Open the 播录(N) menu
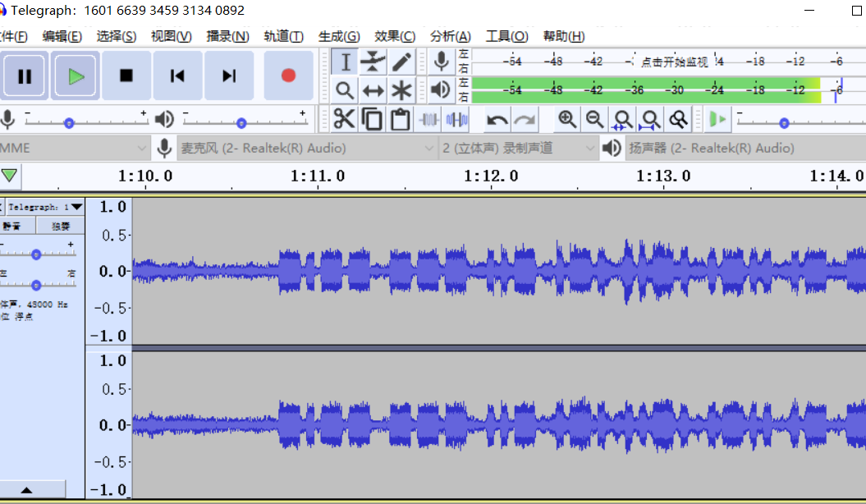This screenshot has width=866, height=504. coord(227,36)
